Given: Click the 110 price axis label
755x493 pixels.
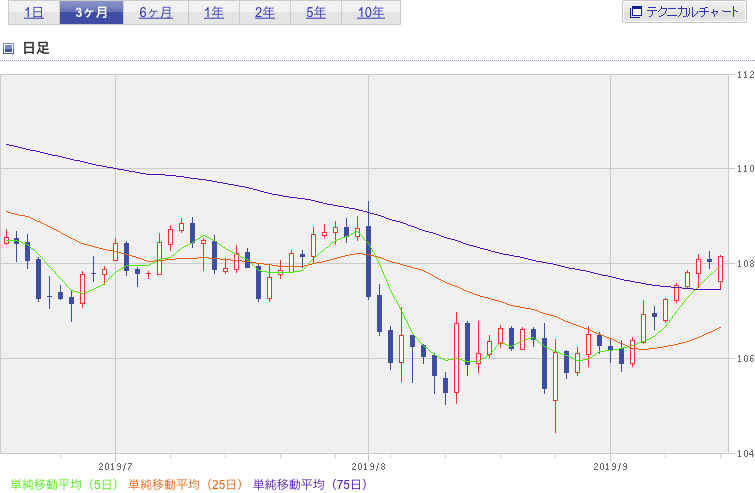Looking at the screenshot, I should point(745,169).
